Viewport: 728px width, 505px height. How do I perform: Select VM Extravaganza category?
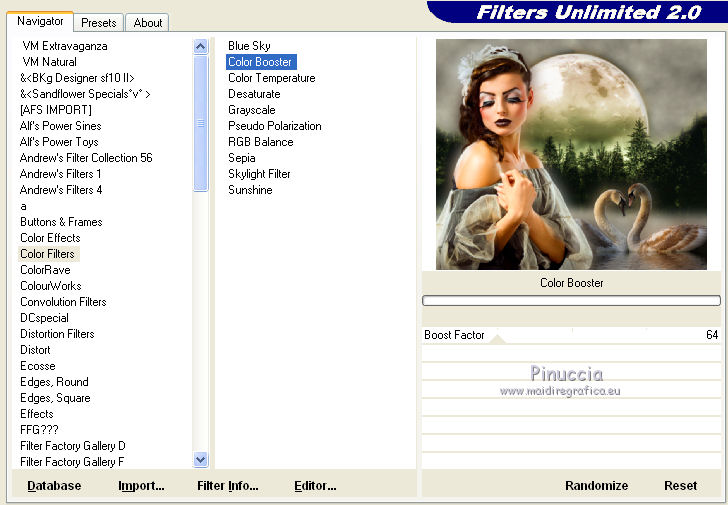[x=65, y=46]
